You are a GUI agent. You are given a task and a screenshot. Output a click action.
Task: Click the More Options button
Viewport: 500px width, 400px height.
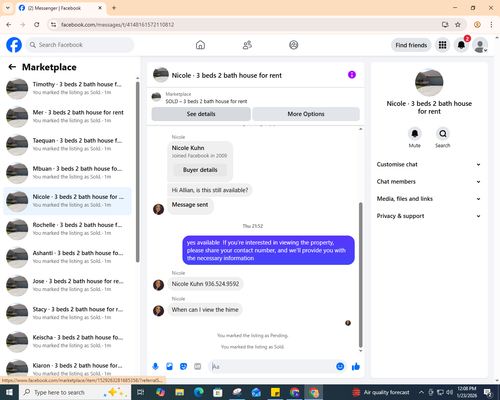pyautogui.click(x=306, y=114)
